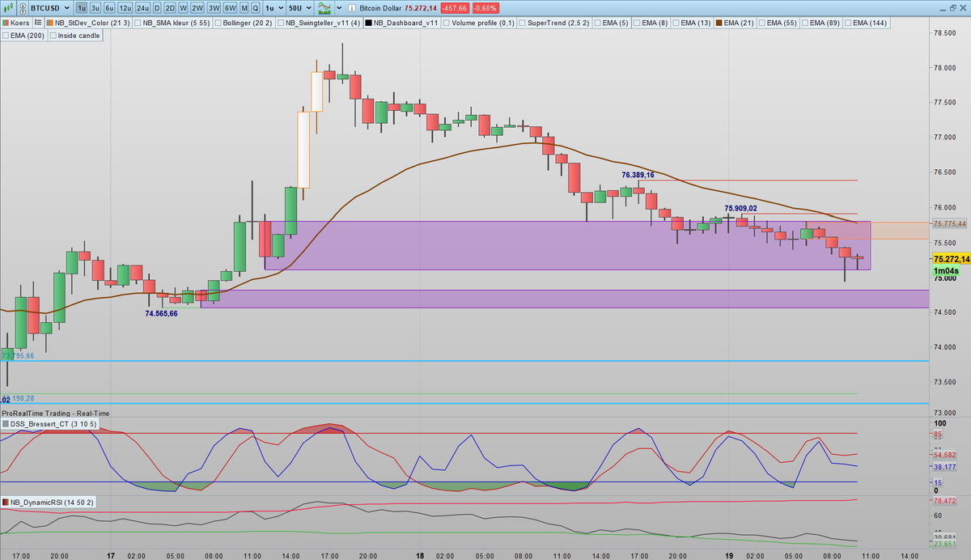Toggle the EMA (200) checkbox

[x=6, y=36]
